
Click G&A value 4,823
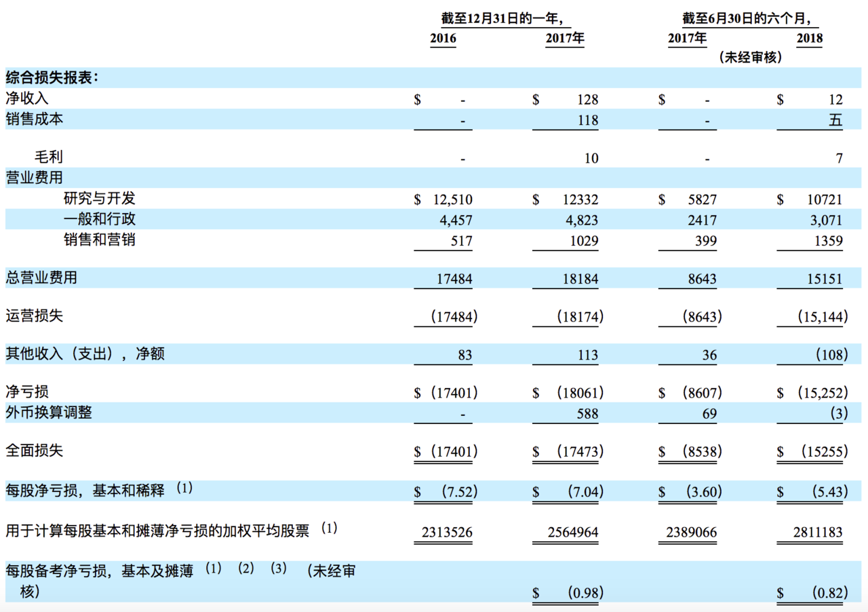coord(582,221)
